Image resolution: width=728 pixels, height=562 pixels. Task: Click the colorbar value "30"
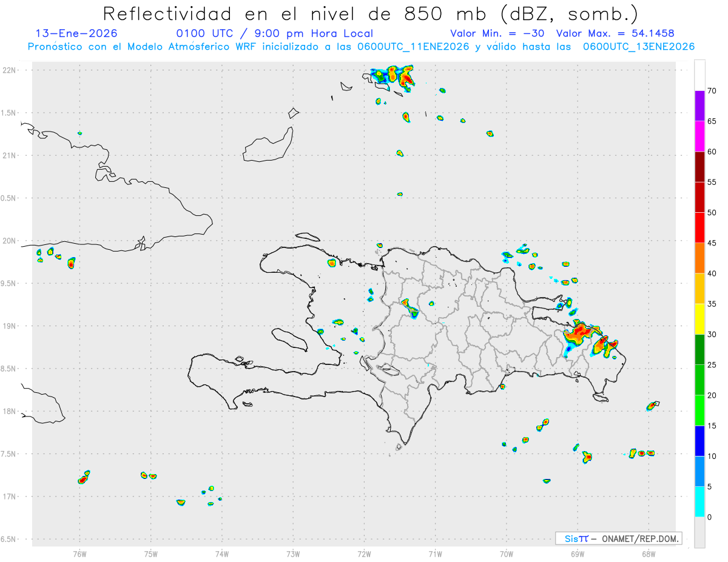712,335
